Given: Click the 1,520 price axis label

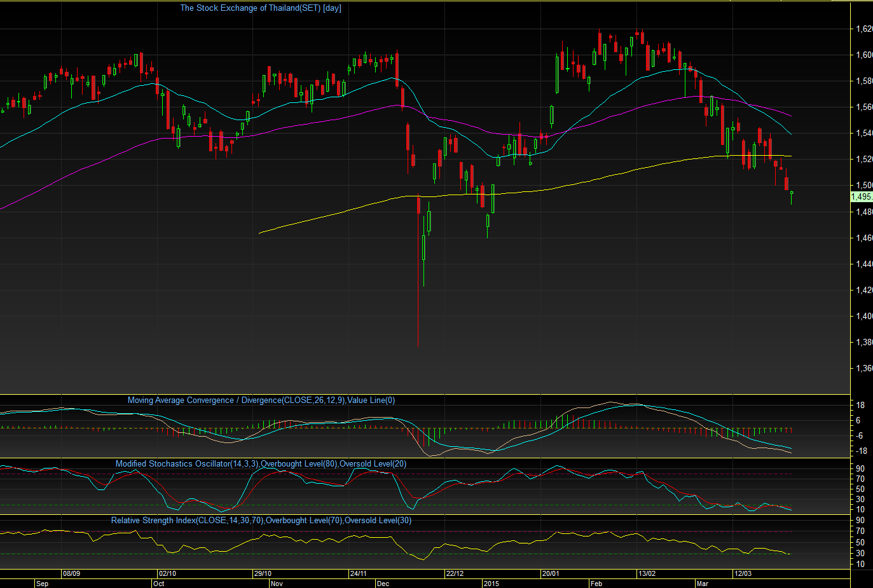Looking at the screenshot, I should 864,159.
